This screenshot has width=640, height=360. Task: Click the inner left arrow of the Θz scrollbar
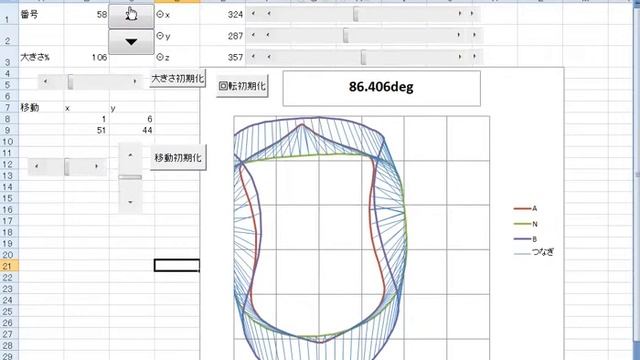pos(269,57)
